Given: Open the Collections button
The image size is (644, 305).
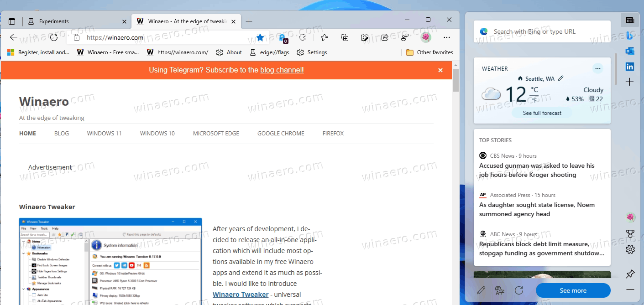Looking at the screenshot, I should point(345,37).
